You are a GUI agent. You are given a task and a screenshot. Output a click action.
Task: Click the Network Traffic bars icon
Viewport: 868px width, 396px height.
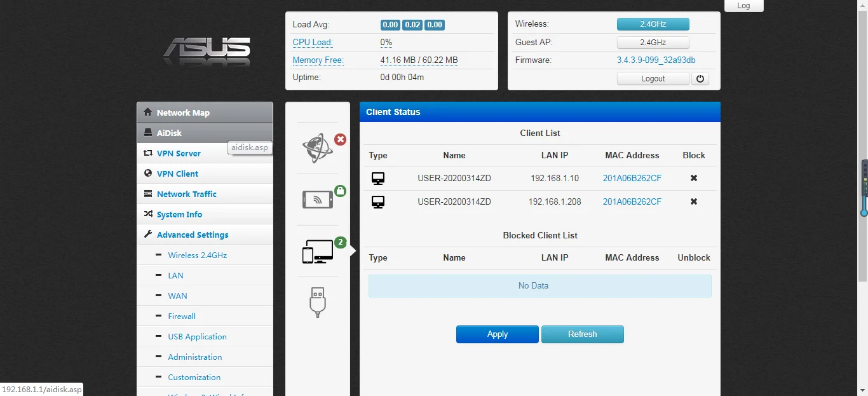[148, 194]
